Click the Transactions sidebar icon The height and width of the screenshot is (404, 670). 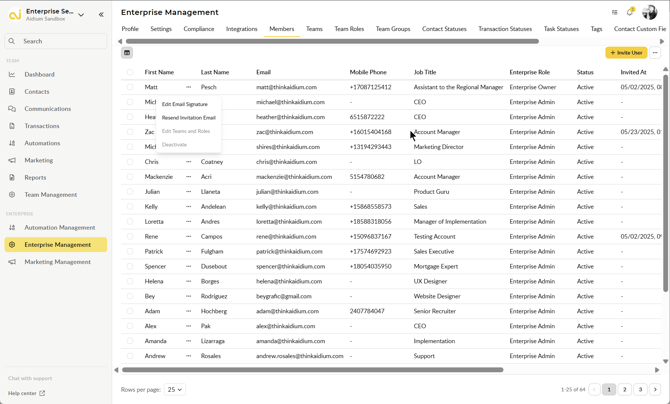pyautogui.click(x=12, y=126)
